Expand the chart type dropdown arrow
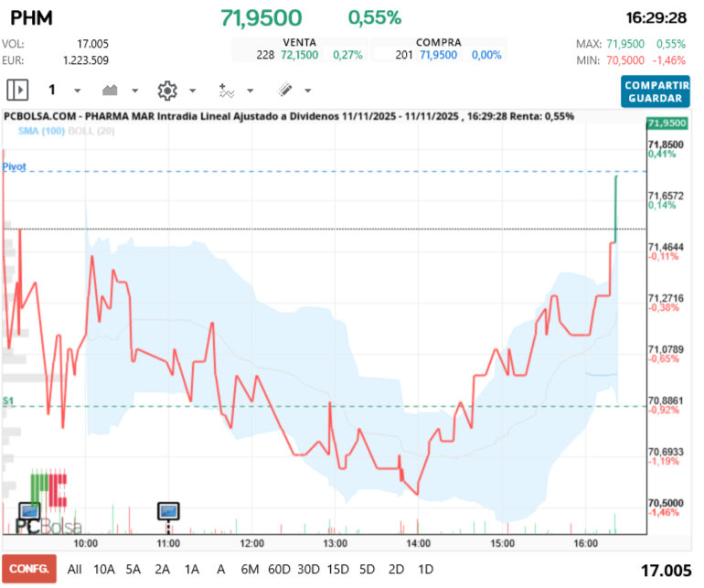704x588 pixels. click(134, 91)
